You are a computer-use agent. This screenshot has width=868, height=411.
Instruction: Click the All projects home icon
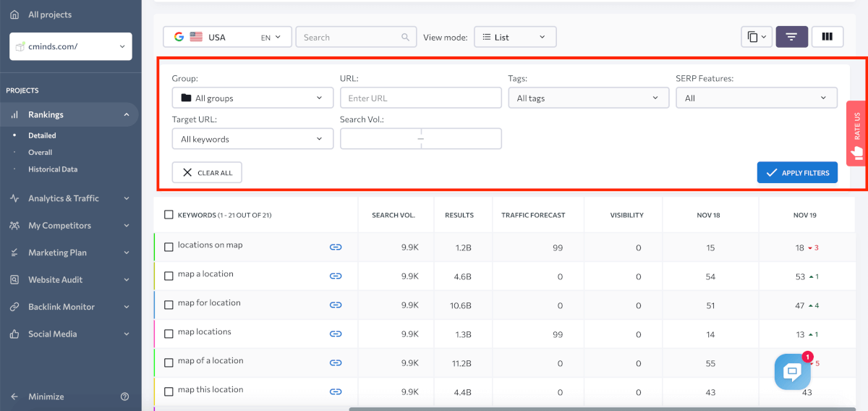click(x=14, y=14)
